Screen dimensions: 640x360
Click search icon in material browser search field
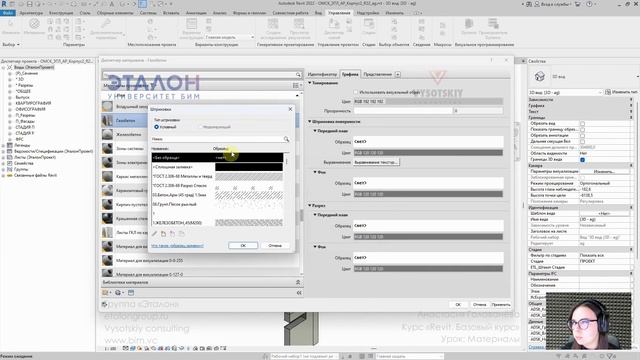[298, 75]
